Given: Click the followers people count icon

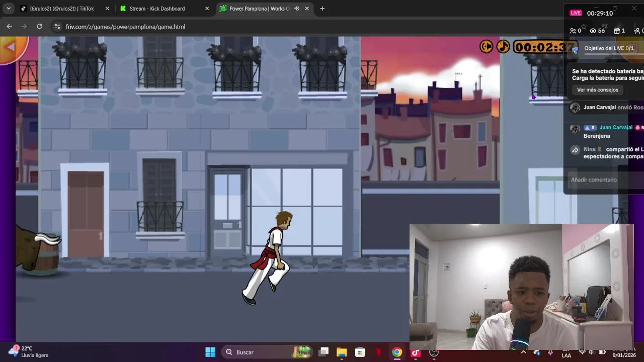Looking at the screenshot, I should (x=573, y=31).
